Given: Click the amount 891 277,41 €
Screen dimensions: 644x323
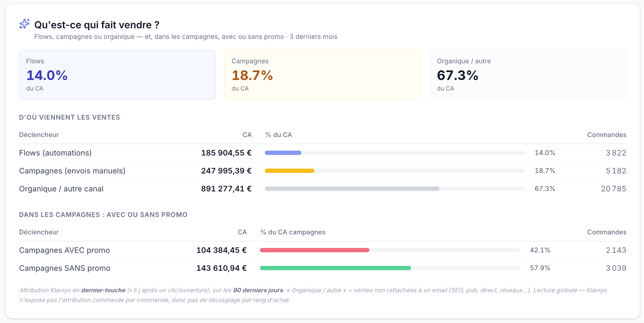Looking at the screenshot, I should tap(226, 189).
